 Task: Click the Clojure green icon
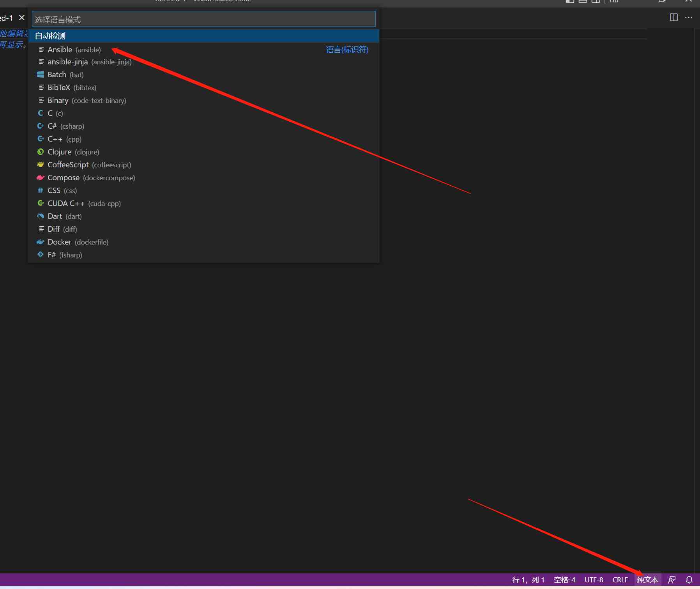[x=41, y=152]
